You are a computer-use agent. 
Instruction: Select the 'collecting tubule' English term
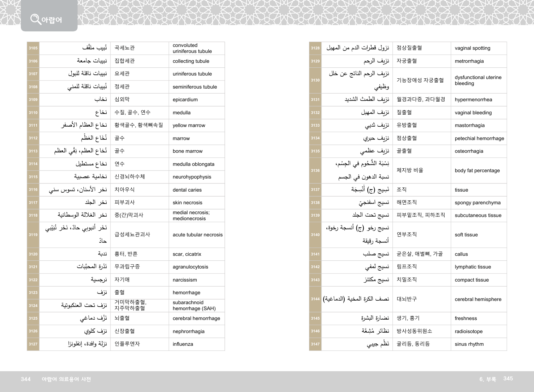(x=191, y=61)
